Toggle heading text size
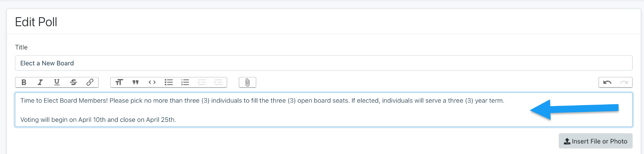This screenshot has height=154, width=644. click(x=119, y=82)
